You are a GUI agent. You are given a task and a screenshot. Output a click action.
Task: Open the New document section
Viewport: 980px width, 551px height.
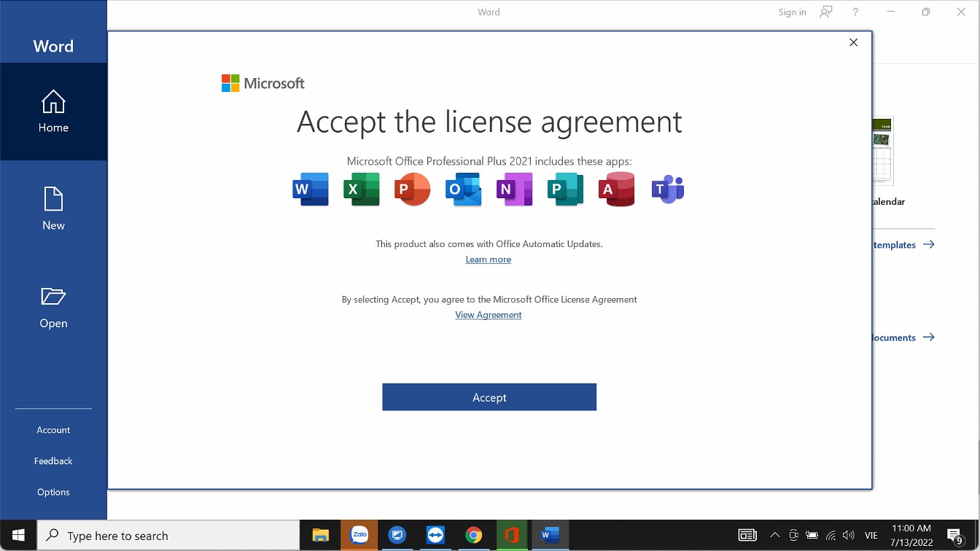pos(52,208)
